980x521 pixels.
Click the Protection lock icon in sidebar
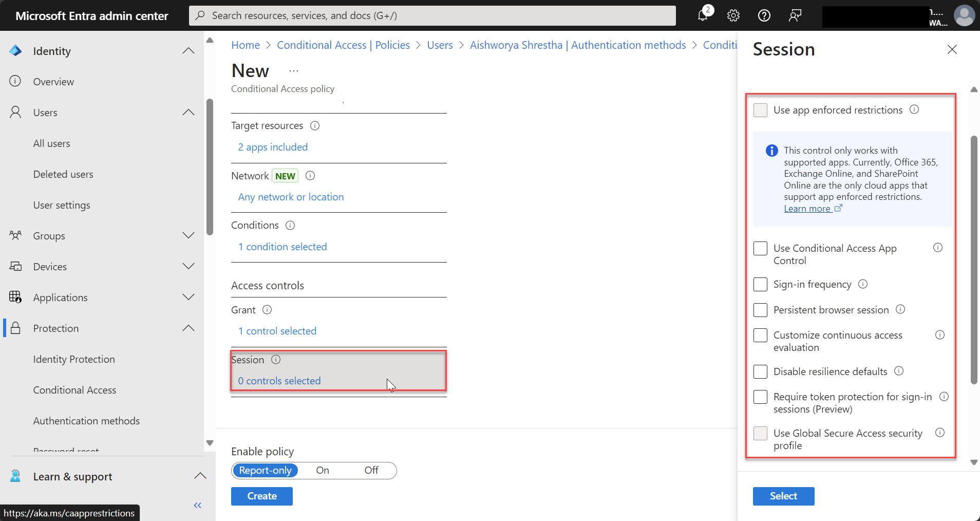tap(15, 328)
